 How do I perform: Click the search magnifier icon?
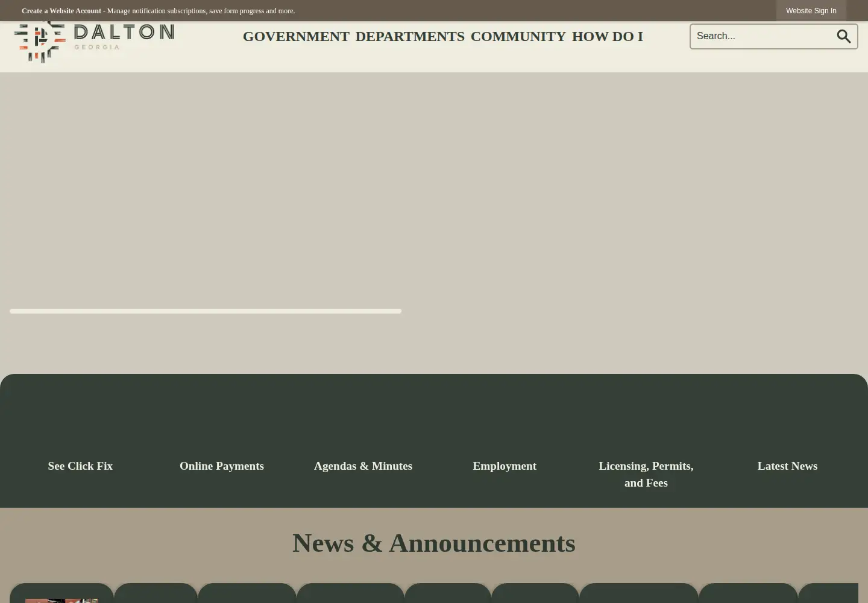843,36
